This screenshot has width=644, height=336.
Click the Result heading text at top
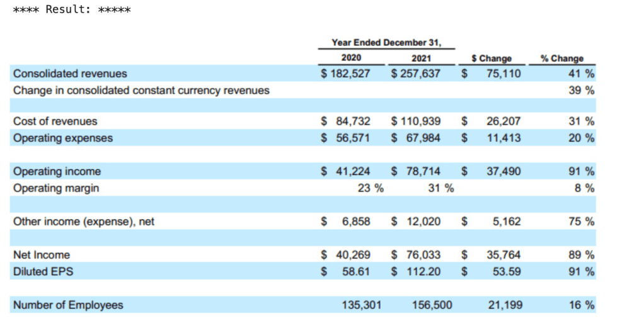point(72,11)
